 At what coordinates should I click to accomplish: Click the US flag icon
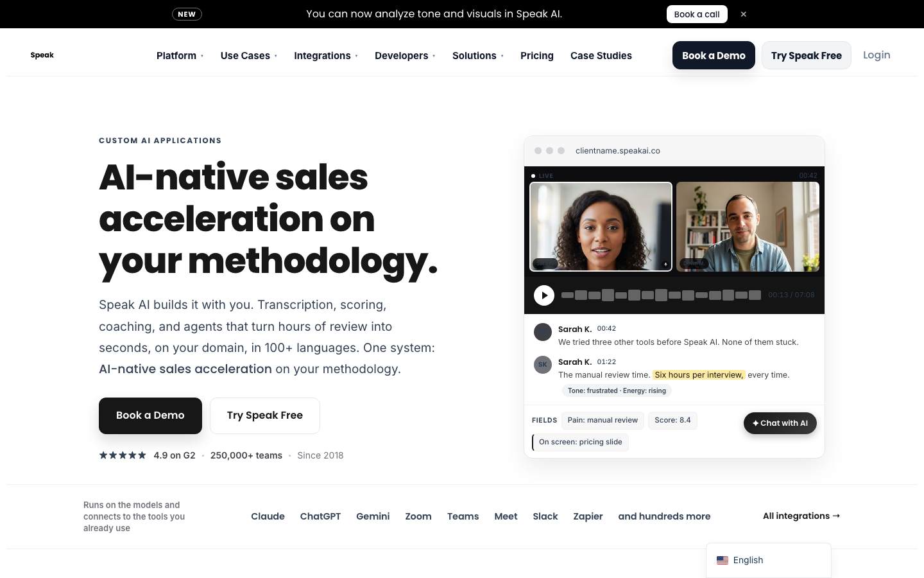point(723,560)
